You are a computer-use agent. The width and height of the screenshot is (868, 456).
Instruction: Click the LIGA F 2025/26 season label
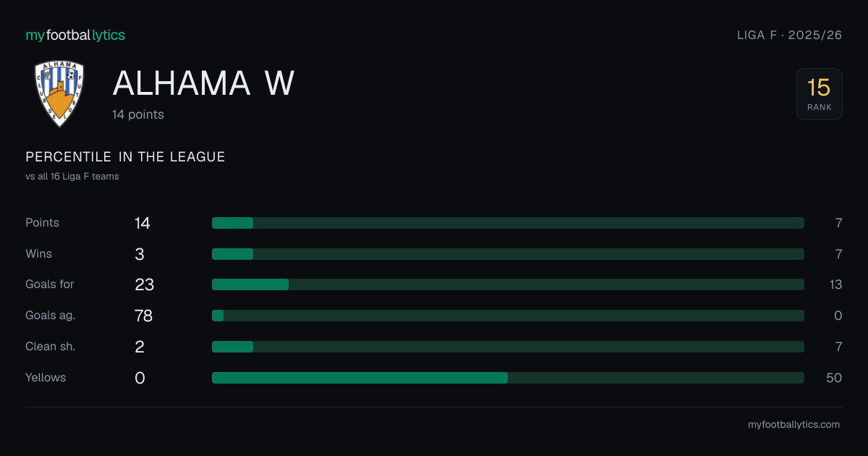tap(789, 35)
